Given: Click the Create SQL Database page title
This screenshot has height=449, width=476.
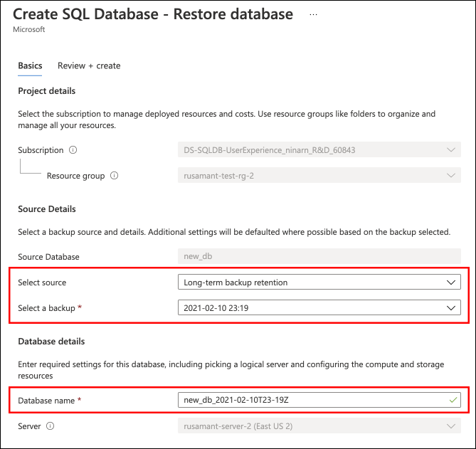Looking at the screenshot, I should point(153,14).
